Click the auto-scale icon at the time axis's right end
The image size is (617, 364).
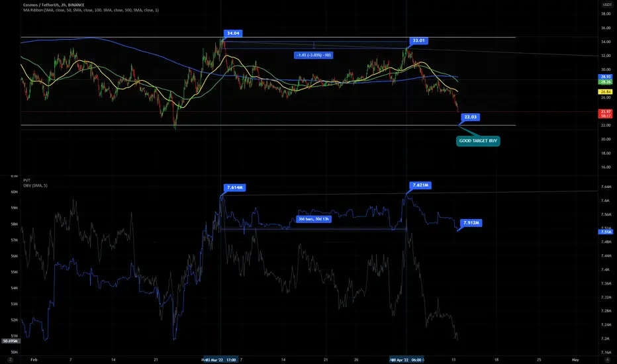(607, 359)
